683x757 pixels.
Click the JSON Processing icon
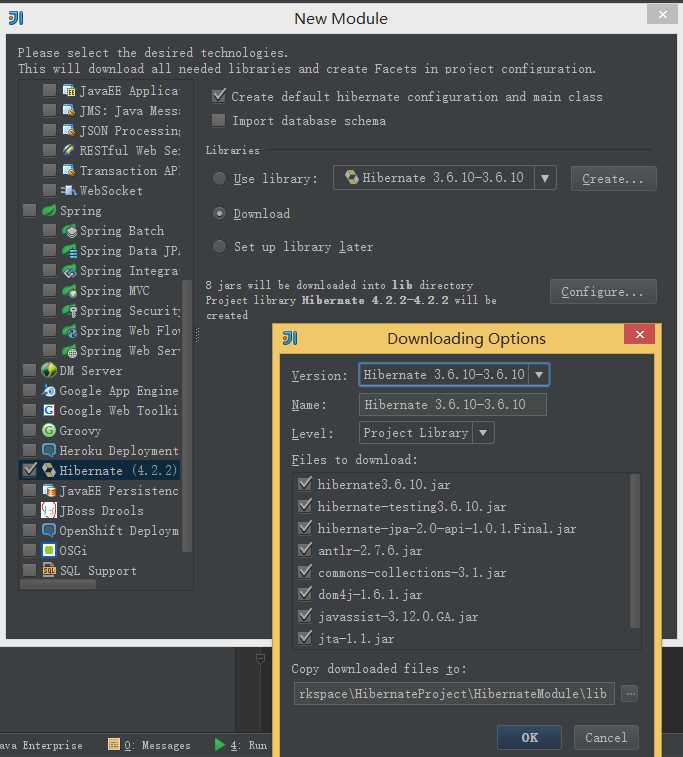tap(69, 130)
